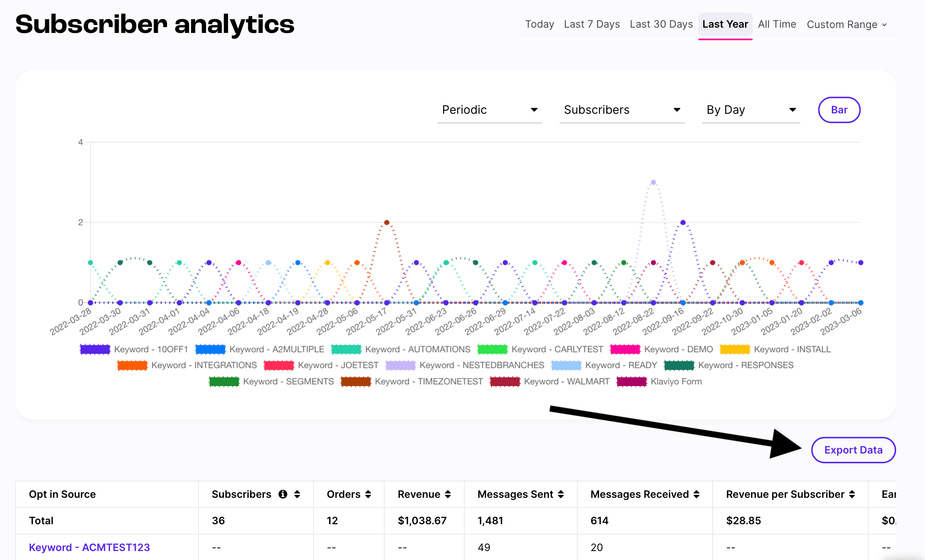The height and width of the screenshot is (560, 925).
Task: Expand the Custom Range selector
Action: 846,24
